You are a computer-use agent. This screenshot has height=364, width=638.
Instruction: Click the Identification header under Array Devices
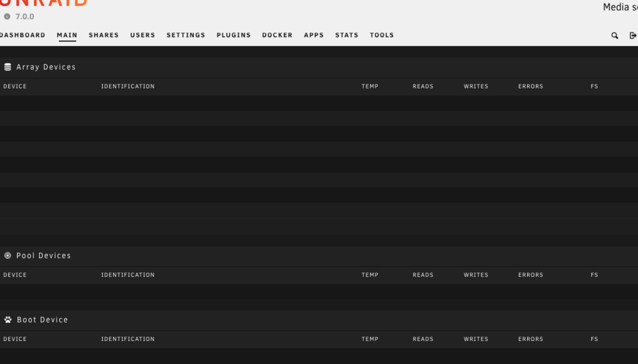click(128, 86)
